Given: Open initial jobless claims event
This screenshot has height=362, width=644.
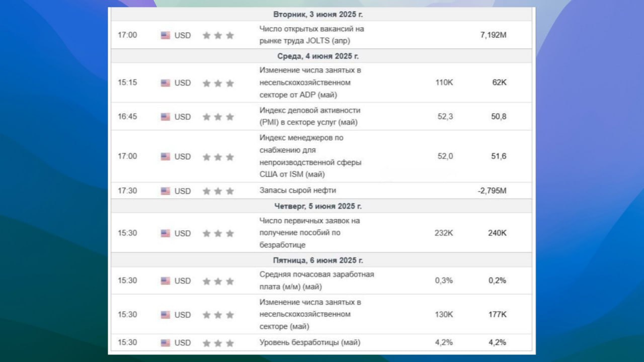Looking at the screenshot, I should 310,233.
